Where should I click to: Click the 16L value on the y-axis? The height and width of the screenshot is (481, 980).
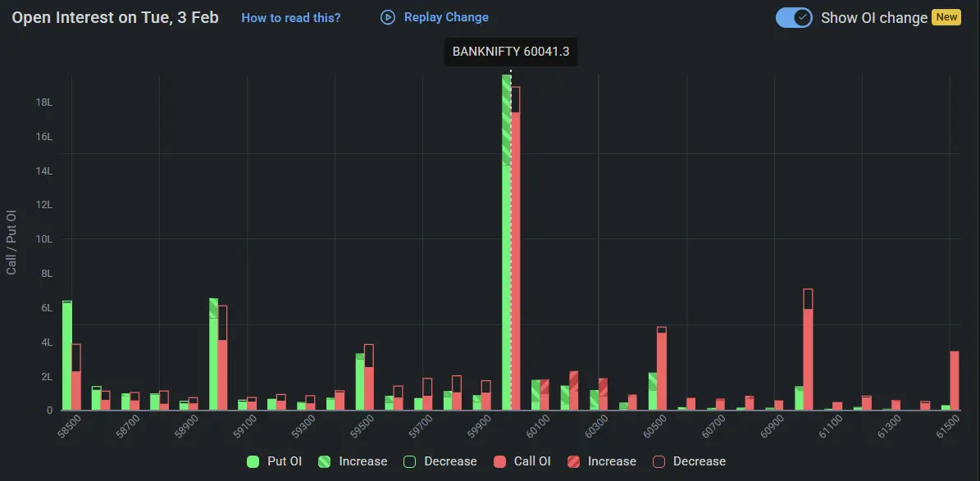pos(44,137)
